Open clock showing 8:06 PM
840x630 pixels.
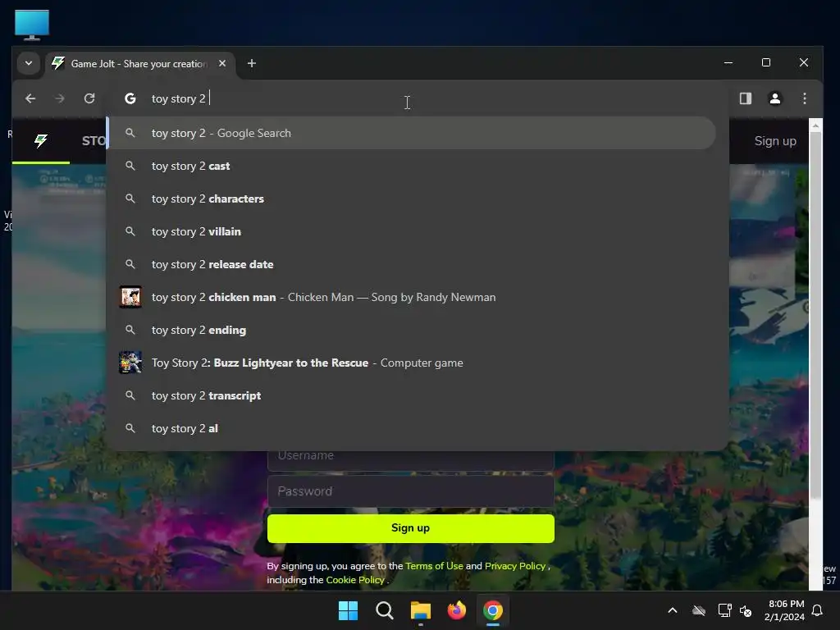point(785,610)
